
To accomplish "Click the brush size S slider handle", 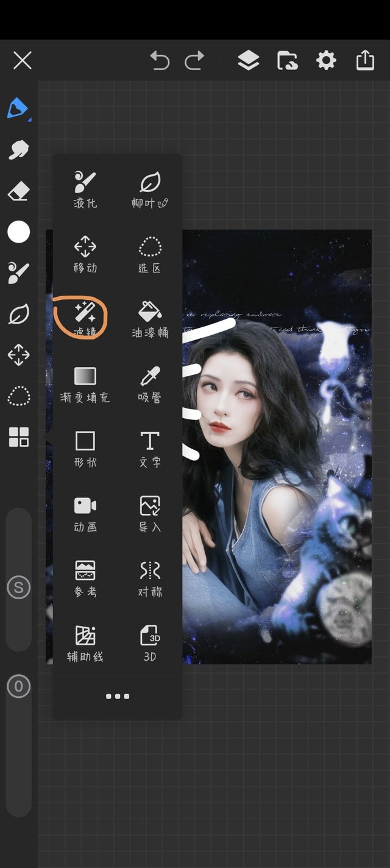I will [18, 588].
